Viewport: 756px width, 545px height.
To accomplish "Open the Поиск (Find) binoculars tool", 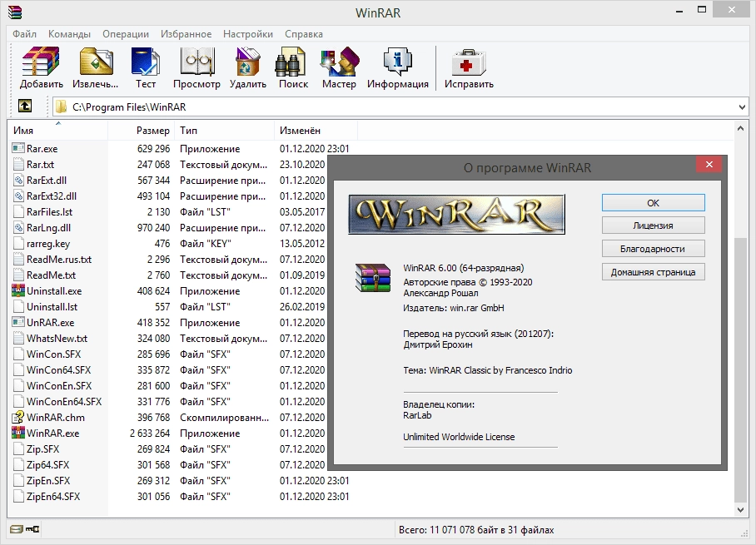I will click(291, 62).
